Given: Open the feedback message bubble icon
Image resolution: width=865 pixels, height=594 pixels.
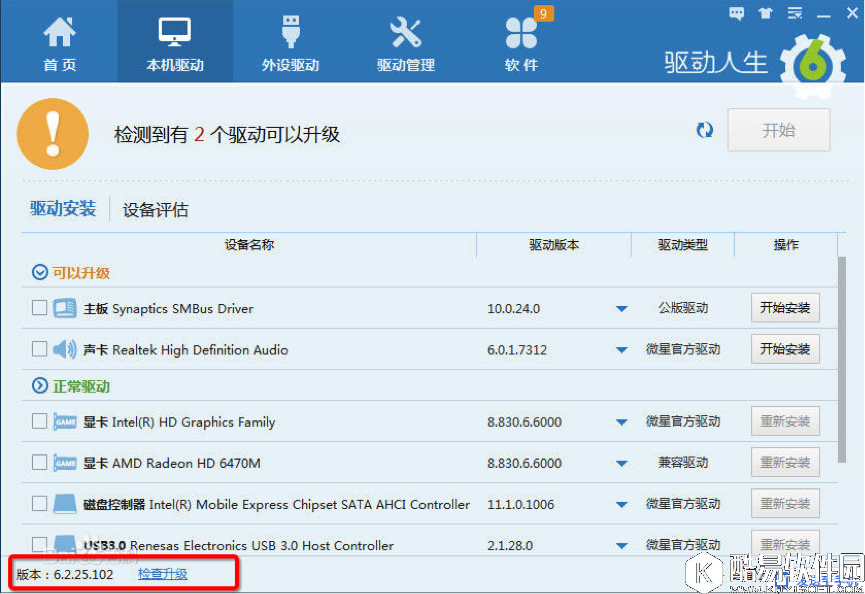Looking at the screenshot, I should [x=736, y=14].
